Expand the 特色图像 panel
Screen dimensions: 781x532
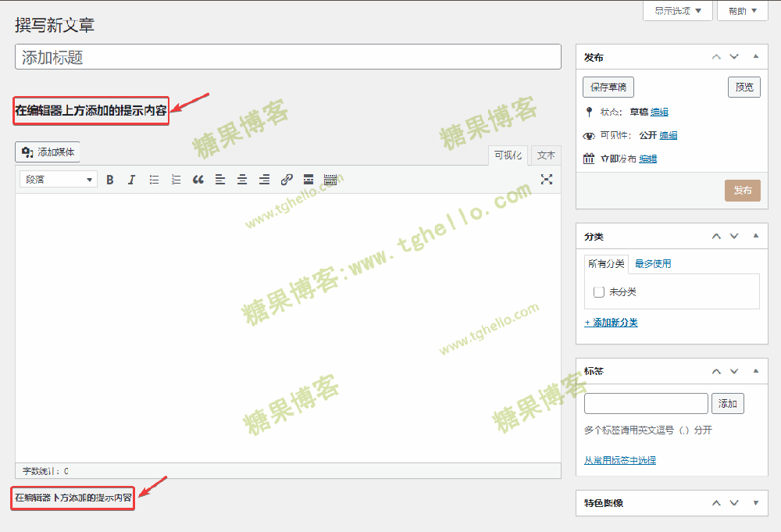tap(756, 503)
